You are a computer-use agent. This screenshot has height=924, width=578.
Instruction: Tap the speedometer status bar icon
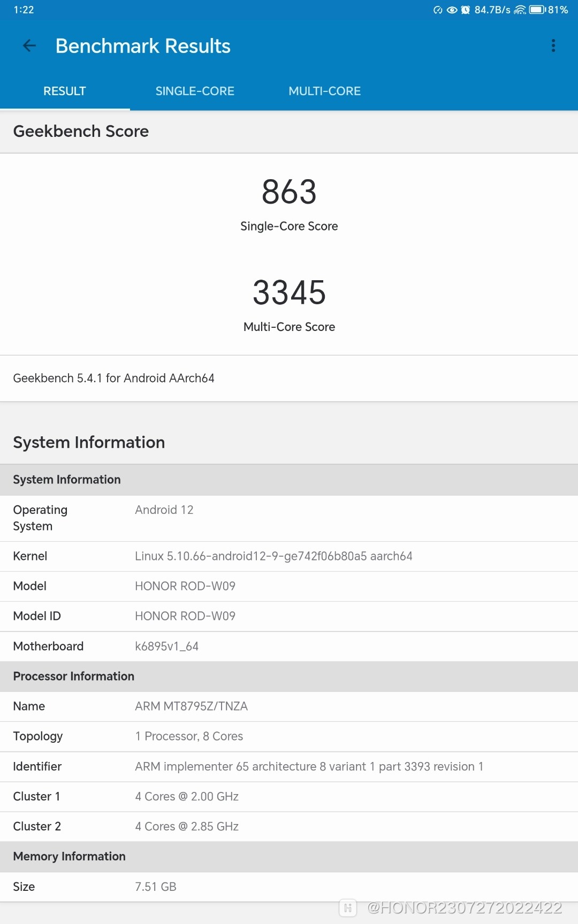(x=438, y=10)
